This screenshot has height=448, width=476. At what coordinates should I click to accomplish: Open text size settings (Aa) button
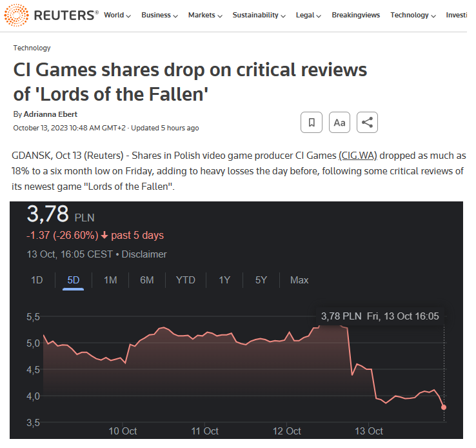[339, 123]
